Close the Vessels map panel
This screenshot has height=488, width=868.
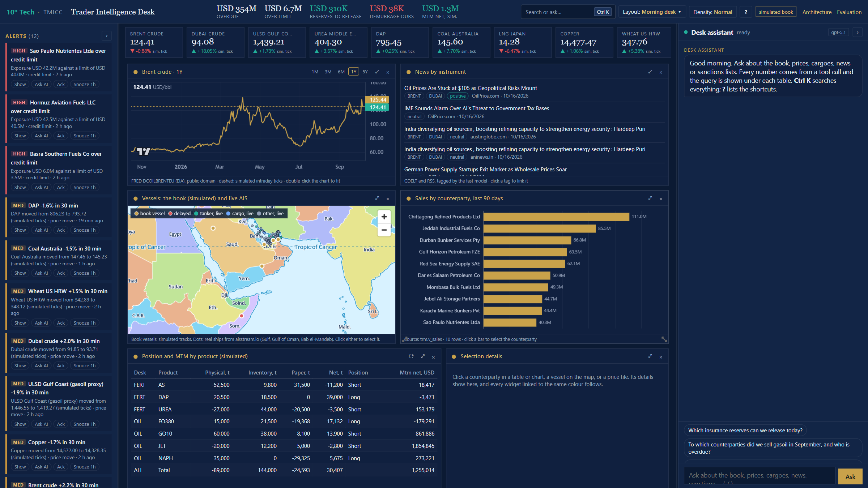pos(388,198)
